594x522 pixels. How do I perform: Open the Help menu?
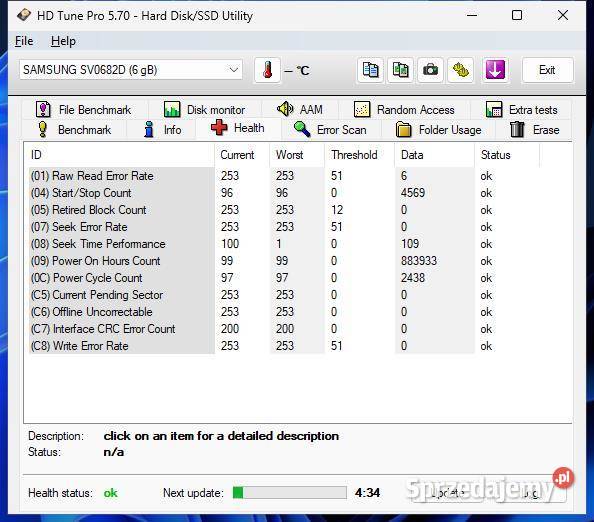(x=63, y=41)
